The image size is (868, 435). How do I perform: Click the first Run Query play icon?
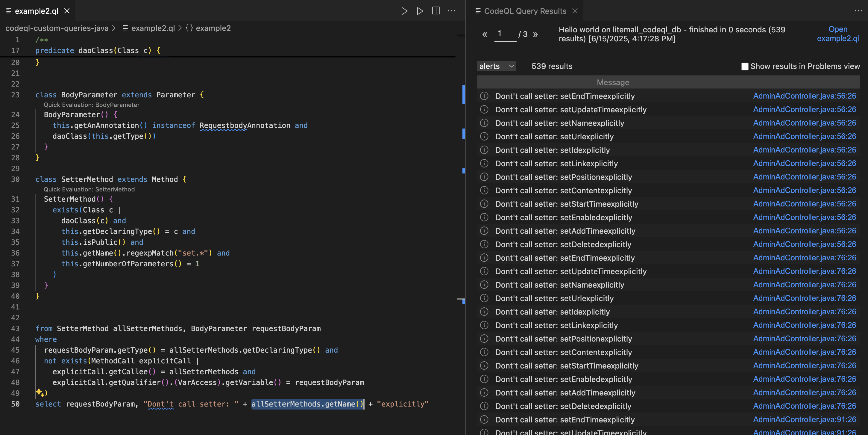[404, 11]
